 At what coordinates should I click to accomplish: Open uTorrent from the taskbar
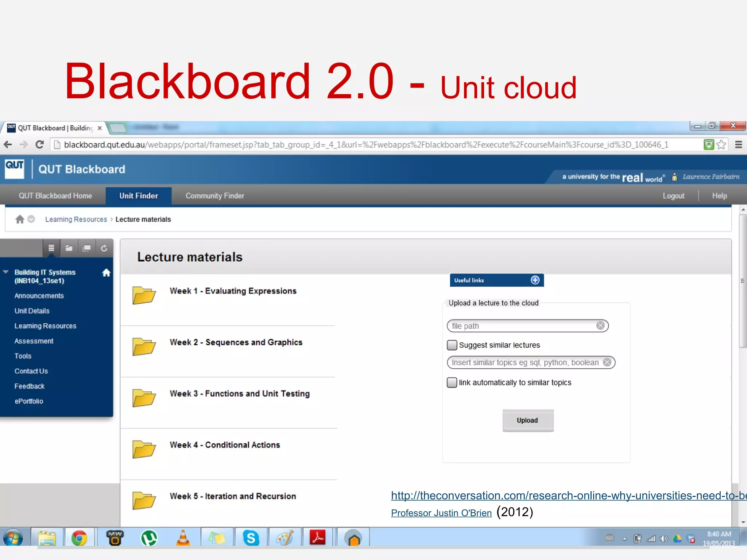coord(149,538)
